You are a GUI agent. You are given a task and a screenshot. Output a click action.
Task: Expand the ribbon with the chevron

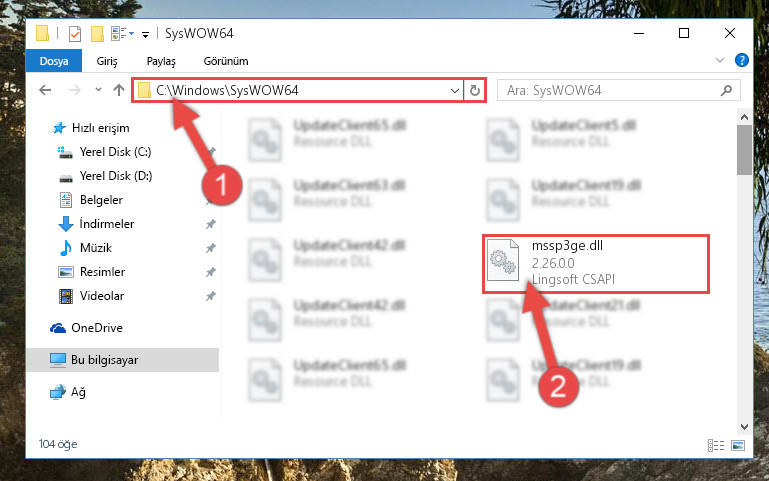[719, 60]
